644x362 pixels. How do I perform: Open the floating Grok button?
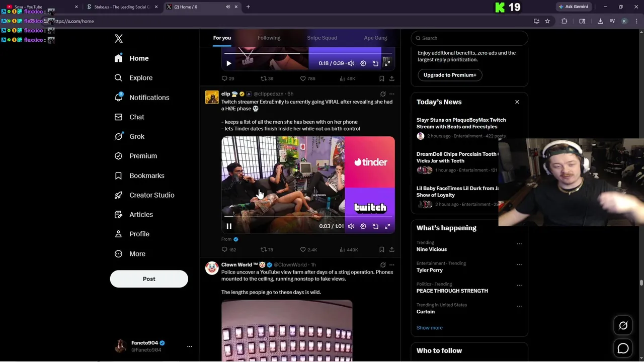623,326
